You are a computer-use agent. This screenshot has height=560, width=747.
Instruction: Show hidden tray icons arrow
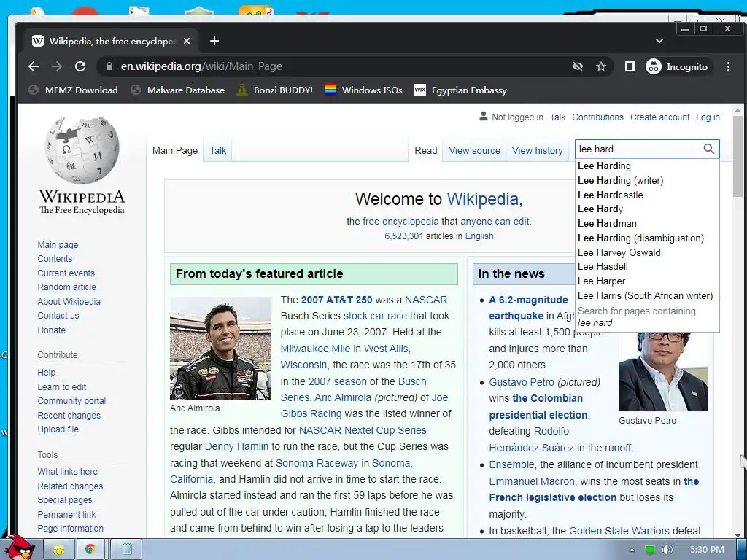click(x=632, y=550)
